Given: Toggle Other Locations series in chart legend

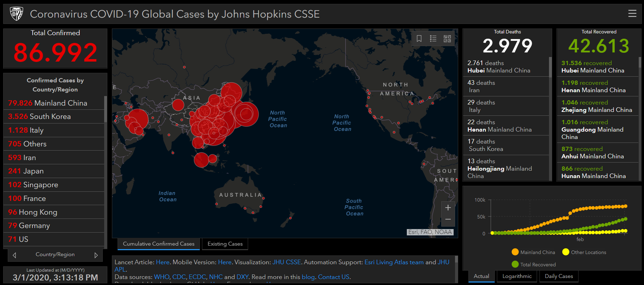Looking at the screenshot, I should pyautogui.click(x=584, y=252).
